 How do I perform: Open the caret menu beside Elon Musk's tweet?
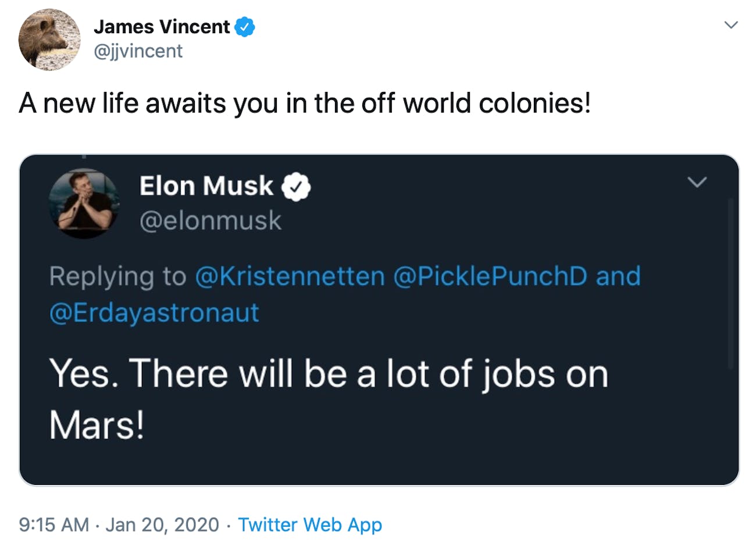[697, 183]
